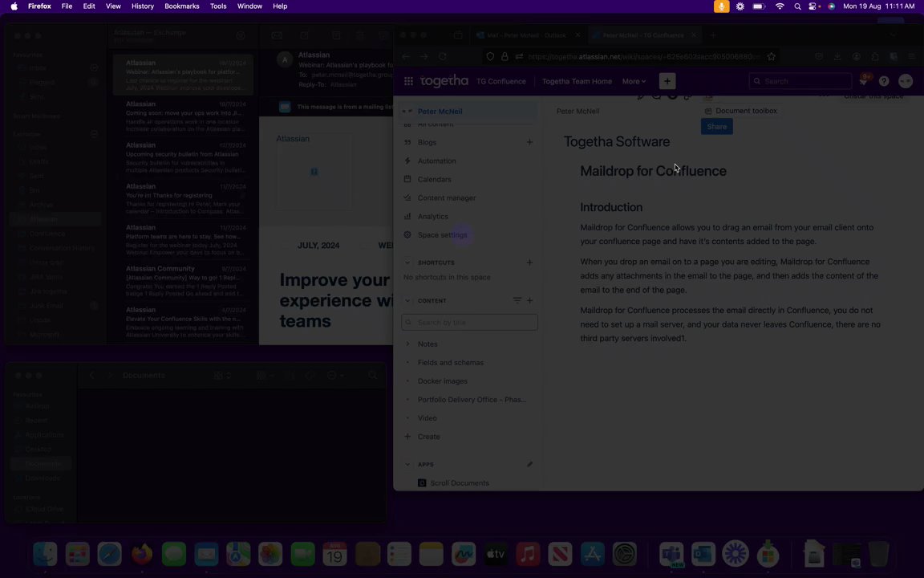This screenshot has height=578, width=924.
Task: Click the content tree filter icon
Action: (517, 301)
